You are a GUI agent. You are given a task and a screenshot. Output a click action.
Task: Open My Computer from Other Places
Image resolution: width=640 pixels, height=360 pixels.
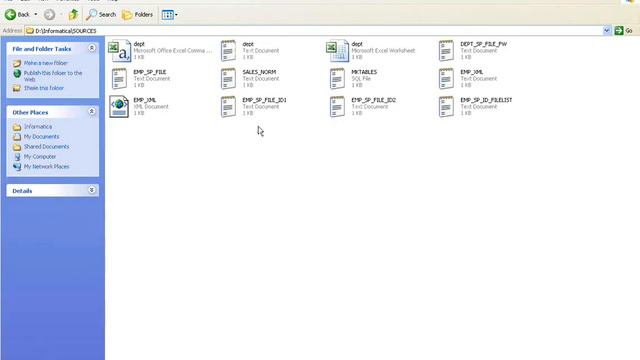[x=40, y=157]
